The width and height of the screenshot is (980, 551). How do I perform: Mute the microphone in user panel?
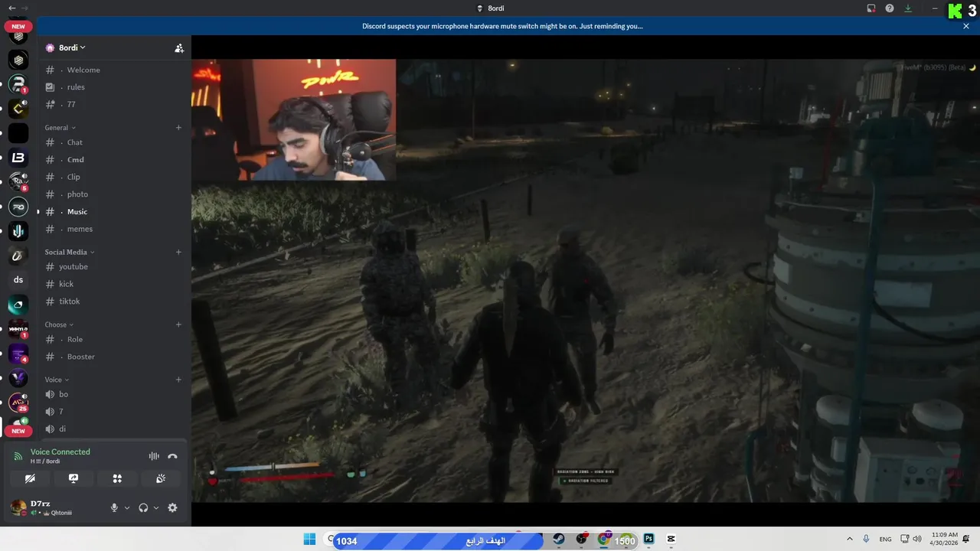pos(114,507)
